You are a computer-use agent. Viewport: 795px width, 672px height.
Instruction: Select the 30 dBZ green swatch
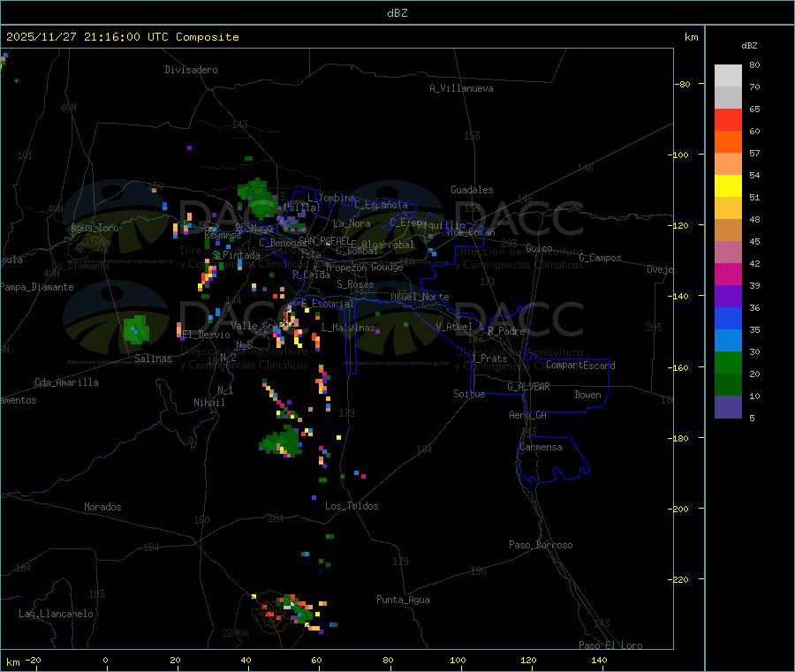point(728,362)
